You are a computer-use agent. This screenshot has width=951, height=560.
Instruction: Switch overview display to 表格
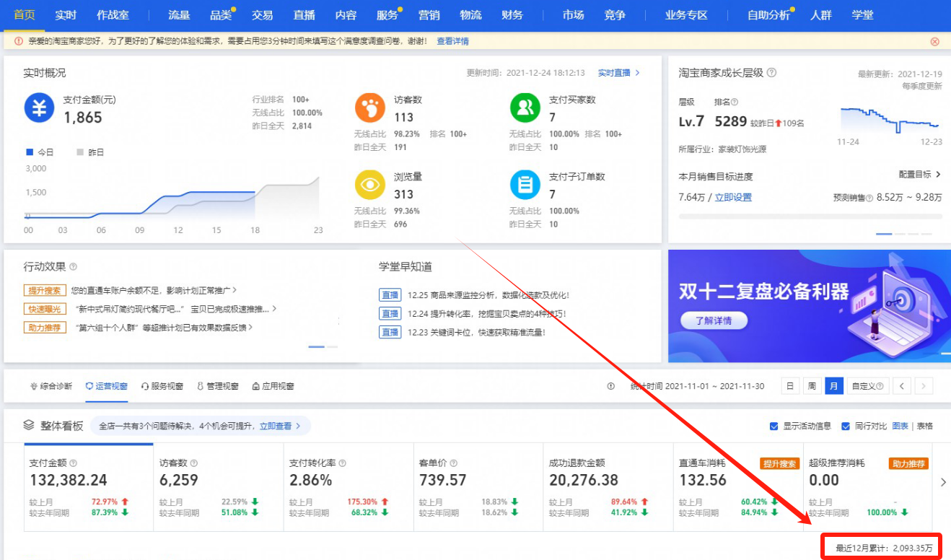(924, 426)
